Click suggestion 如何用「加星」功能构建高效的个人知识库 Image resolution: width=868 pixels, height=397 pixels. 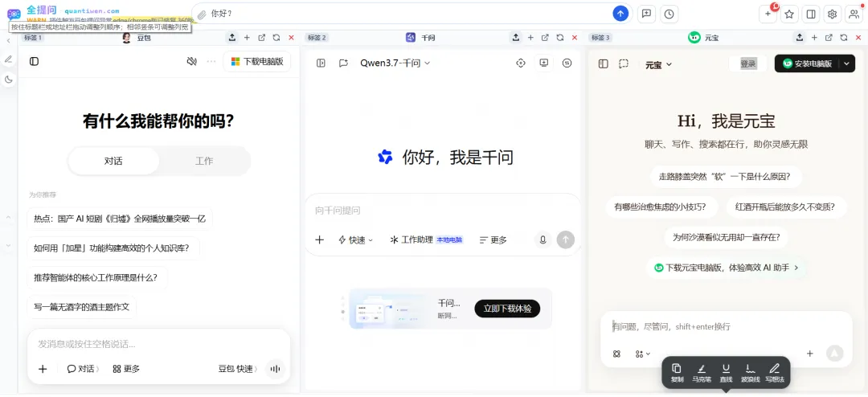(x=113, y=248)
